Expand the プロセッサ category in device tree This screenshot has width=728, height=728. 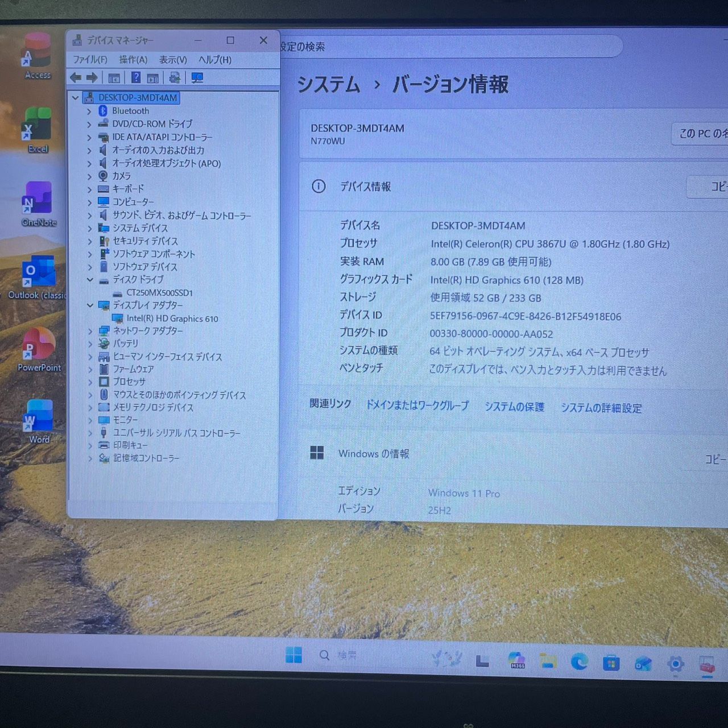90,382
